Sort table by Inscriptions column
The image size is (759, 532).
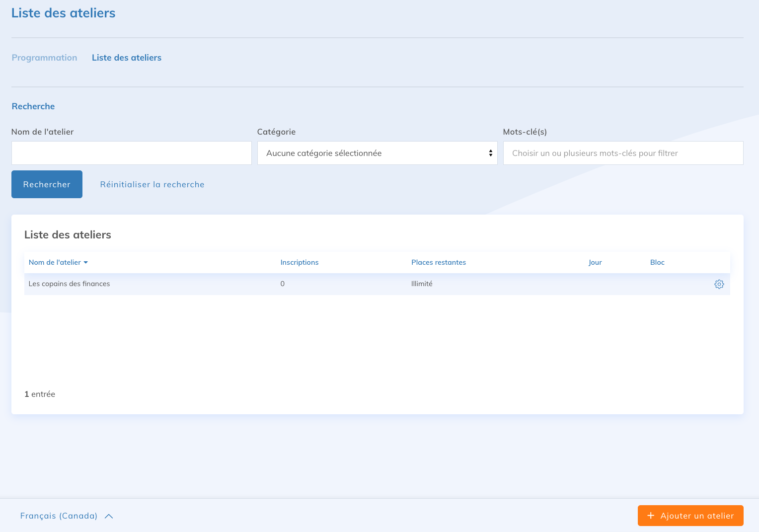299,262
